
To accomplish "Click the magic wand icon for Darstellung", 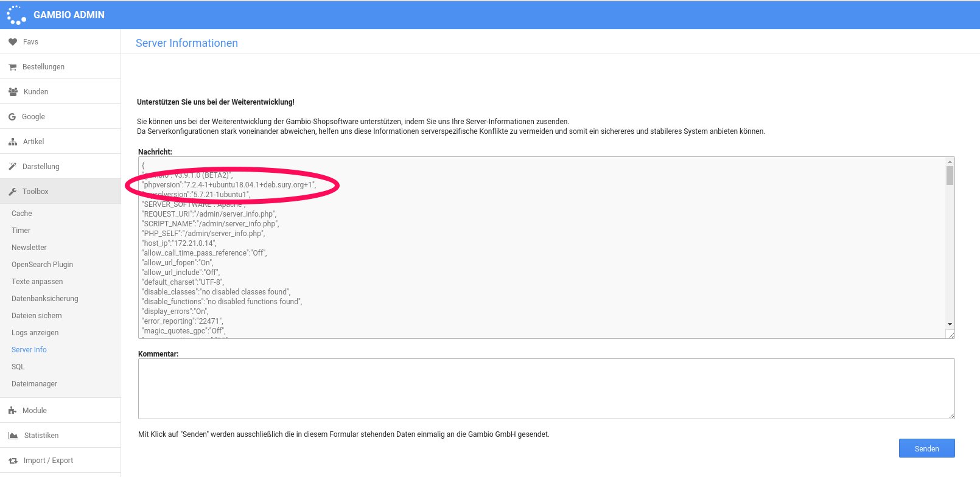I will tap(13, 167).
